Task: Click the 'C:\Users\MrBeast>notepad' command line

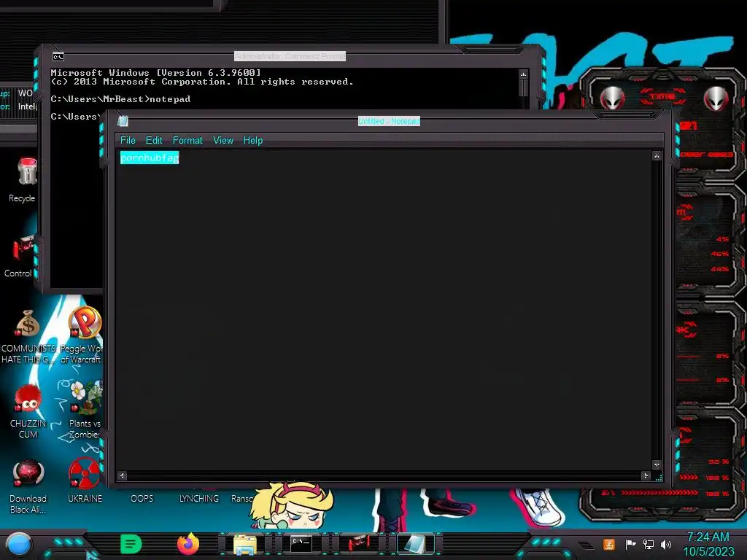Action: [x=120, y=99]
